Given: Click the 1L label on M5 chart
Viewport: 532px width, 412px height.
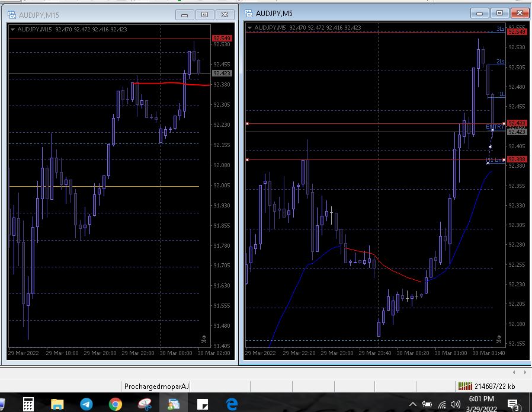Looking at the screenshot, I should click(x=502, y=94).
